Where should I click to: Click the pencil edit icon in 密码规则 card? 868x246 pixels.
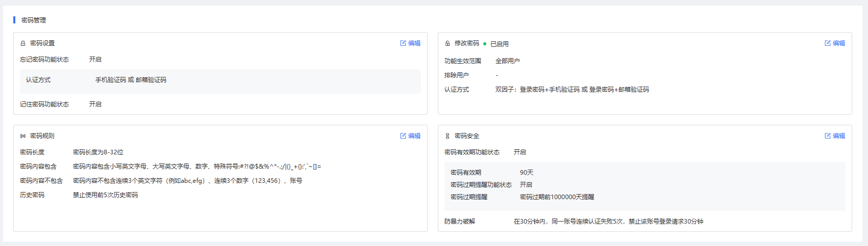pyautogui.click(x=403, y=136)
